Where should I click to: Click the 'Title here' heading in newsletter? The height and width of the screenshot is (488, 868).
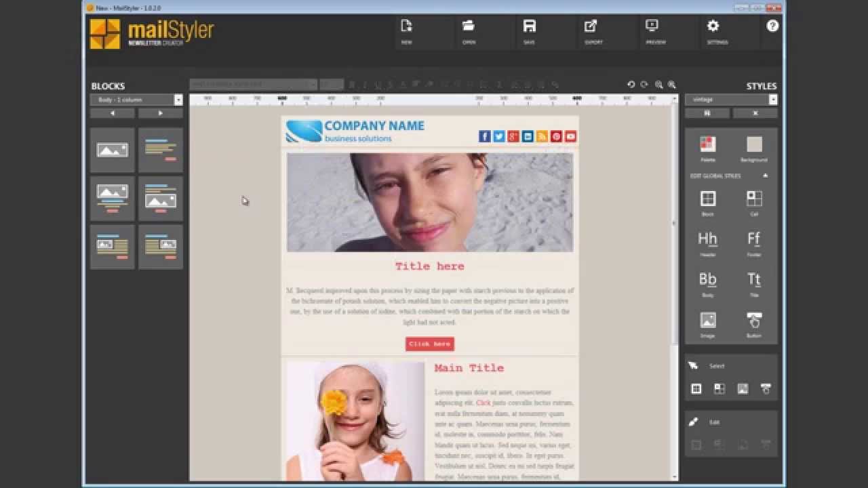point(430,266)
